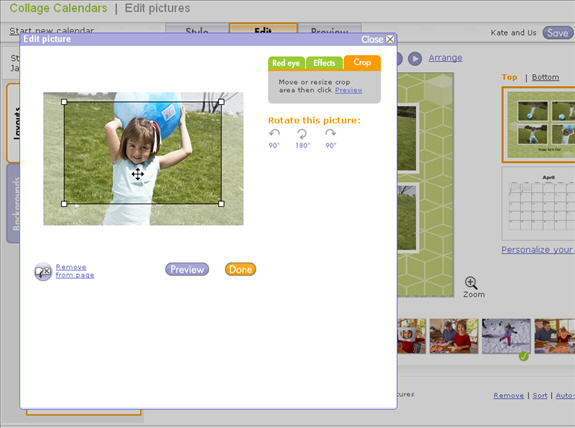Open the Effects tab
575x428 pixels.
324,63
